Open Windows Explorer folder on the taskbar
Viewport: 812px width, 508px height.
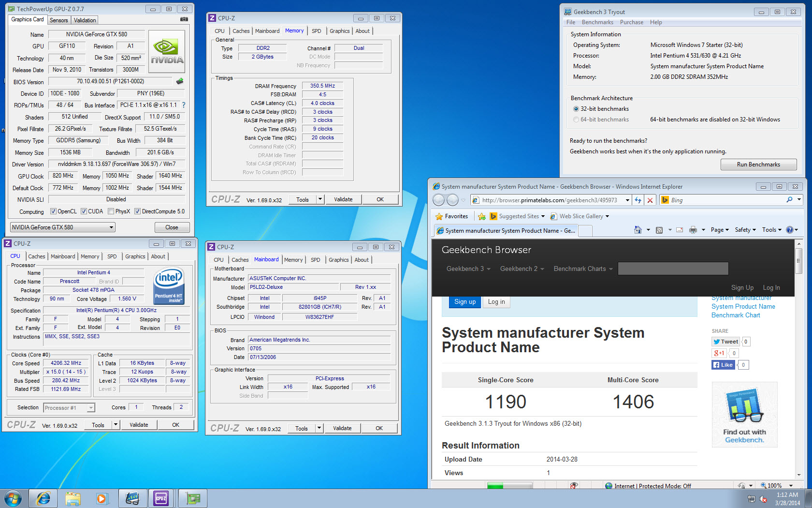73,498
